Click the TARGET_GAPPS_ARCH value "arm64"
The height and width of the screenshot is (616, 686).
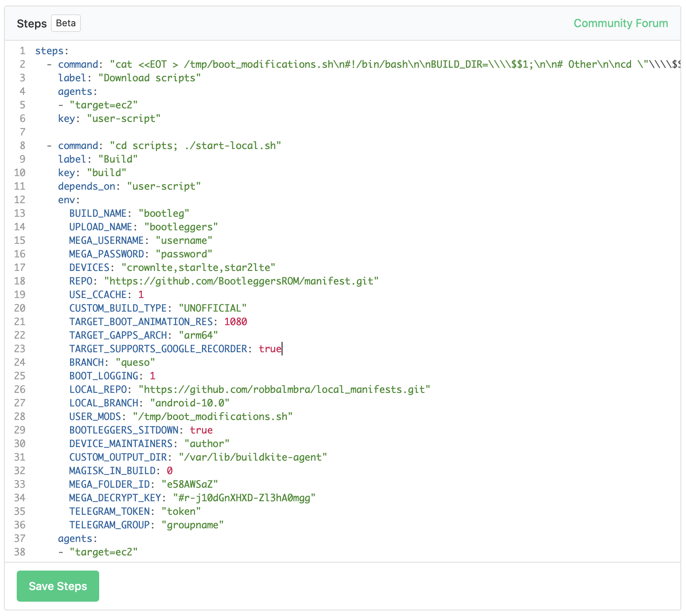point(198,335)
